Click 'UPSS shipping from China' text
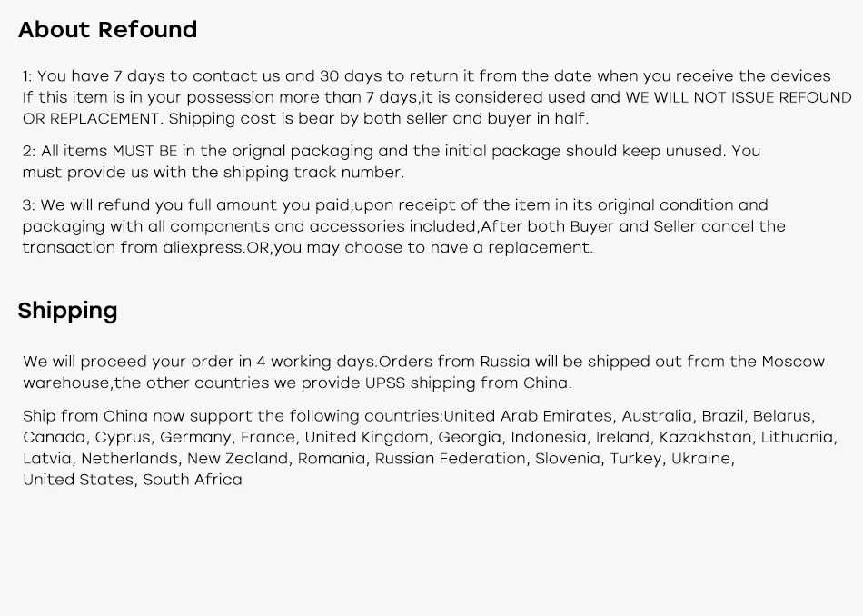This screenshot has height=616, width=863. click(467, 383)
